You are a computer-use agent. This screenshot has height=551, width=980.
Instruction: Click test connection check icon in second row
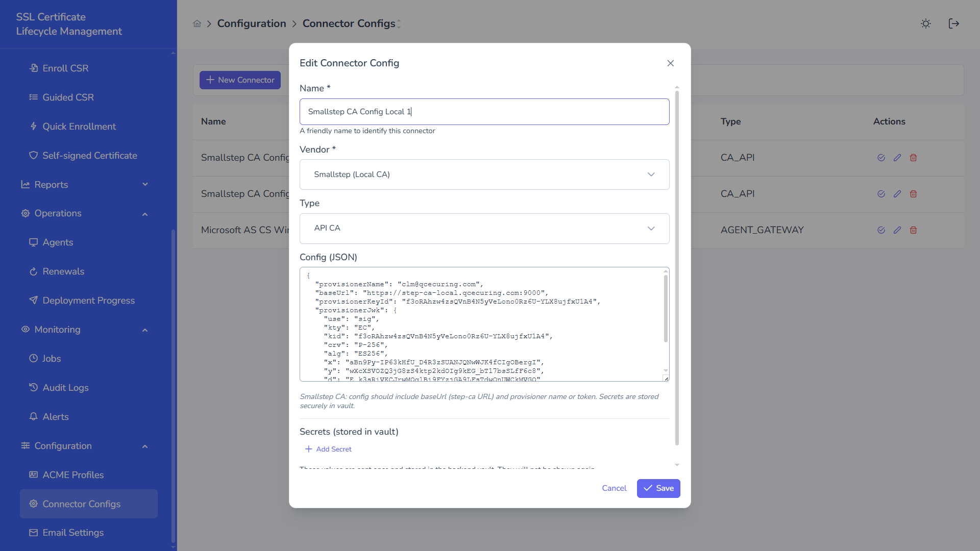(x=881, y=194)
